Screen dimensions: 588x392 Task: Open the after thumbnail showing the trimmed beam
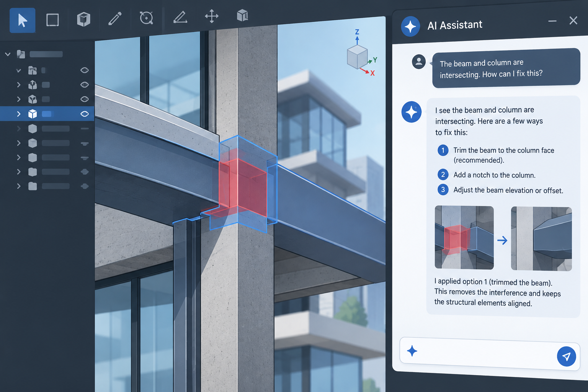(x=541, y=239)
